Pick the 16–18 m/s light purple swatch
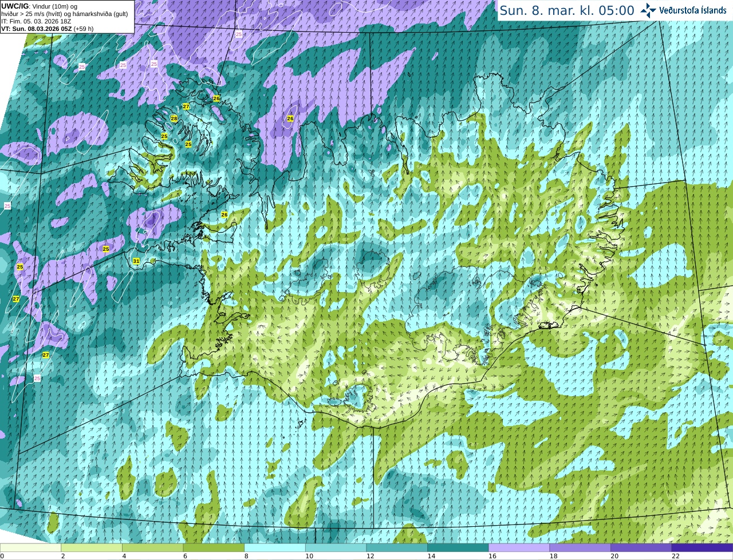The height and width of the screenshot is (560, 733). pyautogui.click(x=519, y=547)
